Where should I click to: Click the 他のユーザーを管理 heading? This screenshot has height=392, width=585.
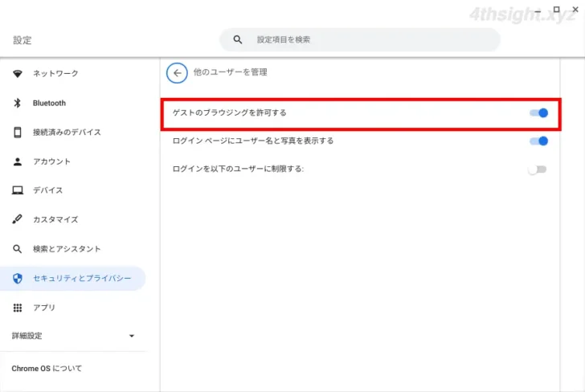click(230, 72)
